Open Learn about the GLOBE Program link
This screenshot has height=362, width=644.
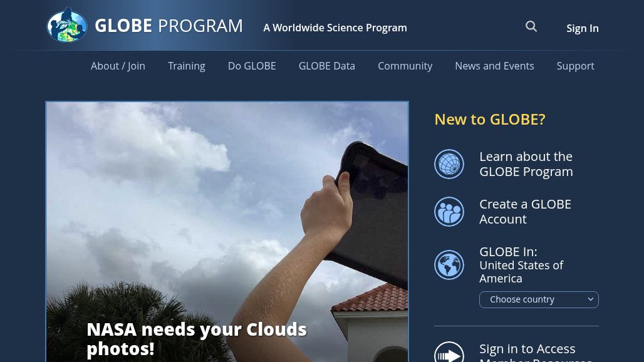pyautogui.click(x=526, y=163)
